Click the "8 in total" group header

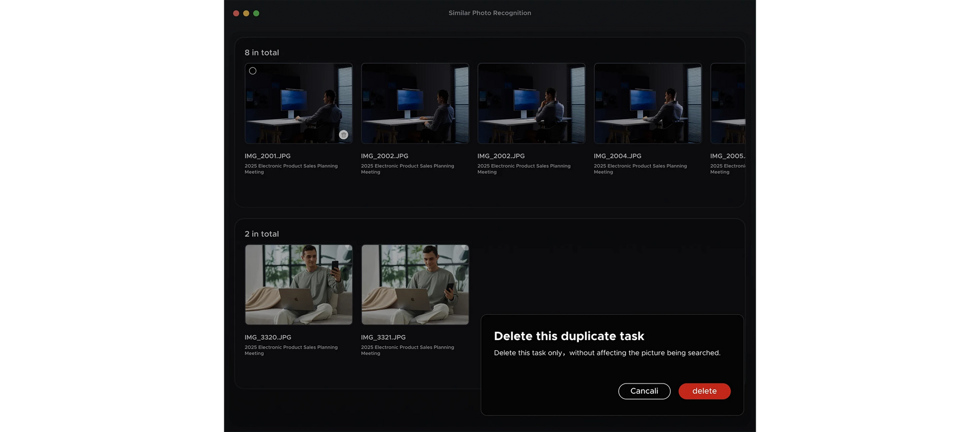(261, 53)
